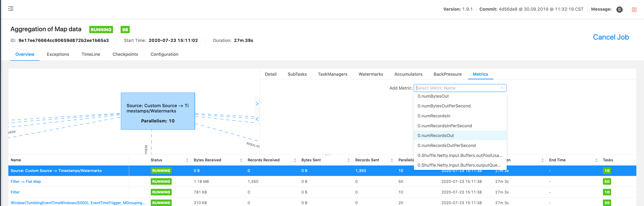Toggle the sidebar menu fold icon
This screenshot has height=206, width=644.
11,9
